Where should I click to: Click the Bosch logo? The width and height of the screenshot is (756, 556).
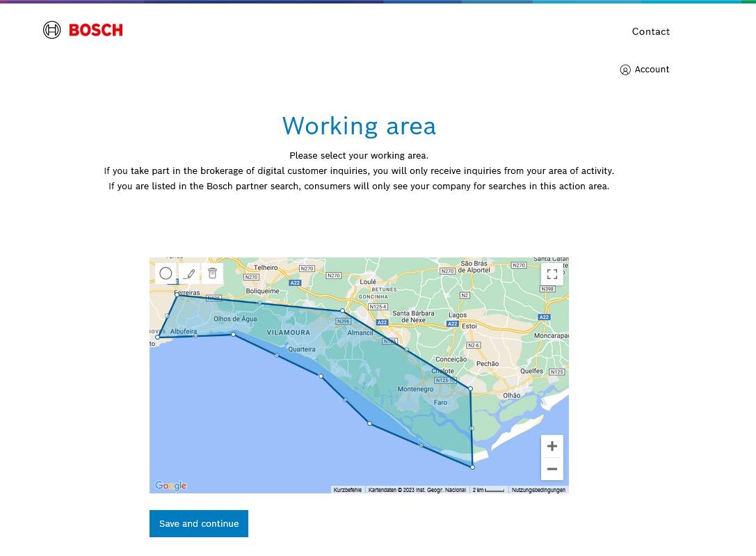click(83, 30)
